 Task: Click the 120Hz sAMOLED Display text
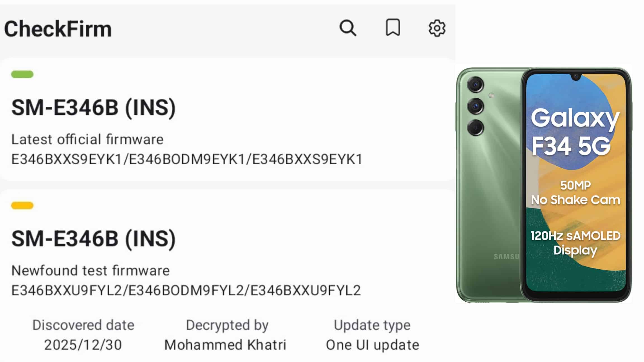pos(575,243)
